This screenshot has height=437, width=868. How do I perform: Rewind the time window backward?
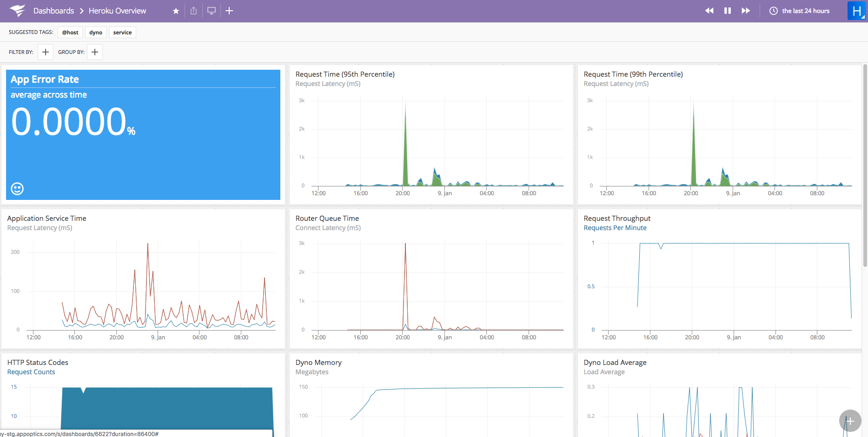[x=709, y=10]
